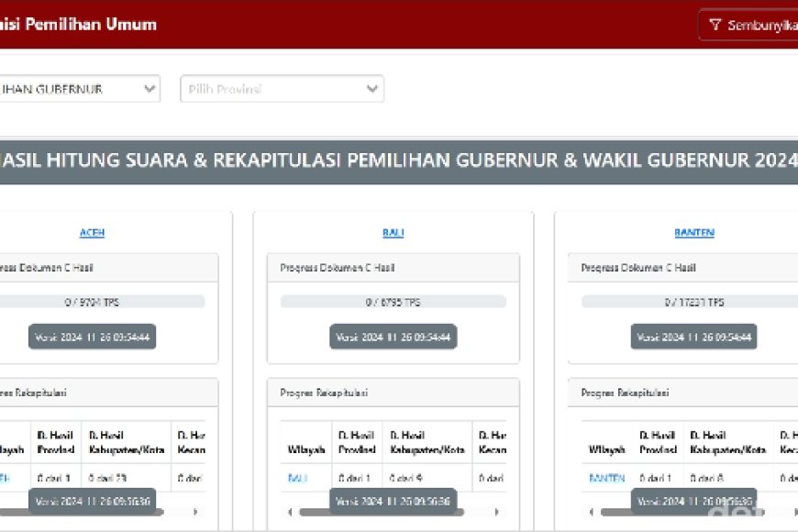Click the Banten C Hasil version timestamp badge
Screen dimensions: 798x532
point(694,337)
